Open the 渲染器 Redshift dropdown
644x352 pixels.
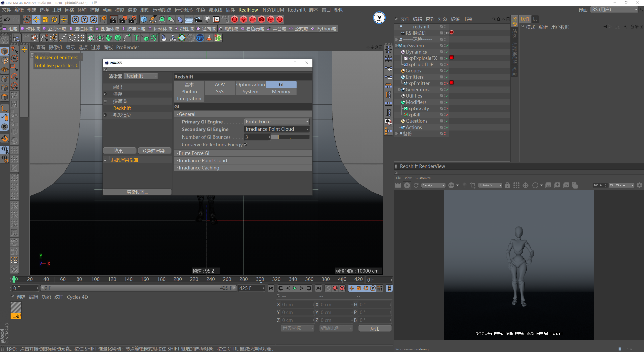[x=141, y=76]
